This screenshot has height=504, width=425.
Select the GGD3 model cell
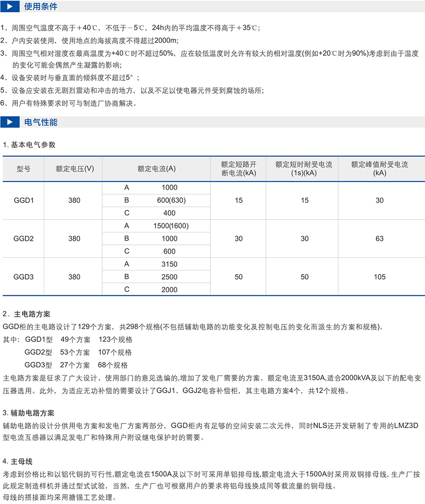pyautogui.click(x=24, y=277)
